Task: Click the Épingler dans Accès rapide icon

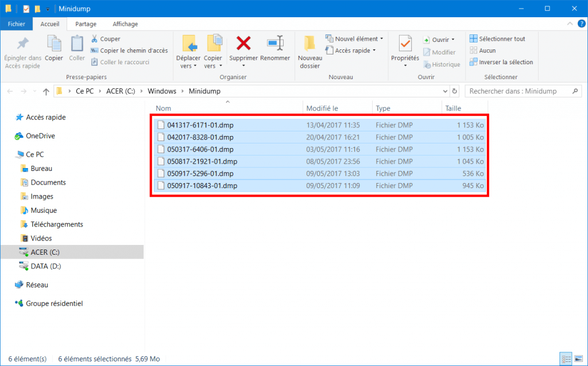Action: tap(22, 44)
